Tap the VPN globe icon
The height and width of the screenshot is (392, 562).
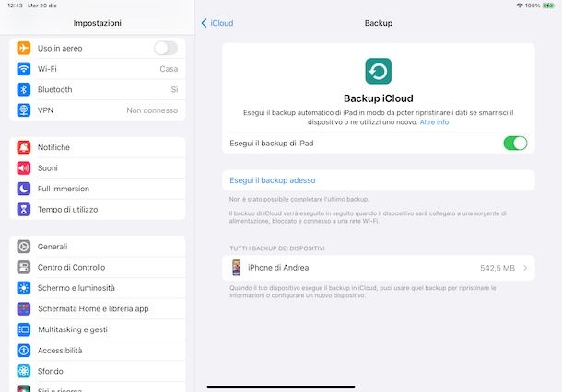[24, 110]
